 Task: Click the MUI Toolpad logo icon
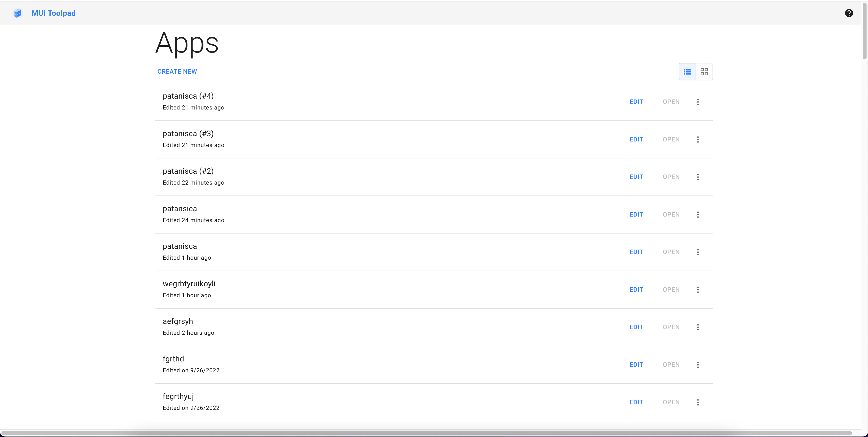(x=17, y=13)
